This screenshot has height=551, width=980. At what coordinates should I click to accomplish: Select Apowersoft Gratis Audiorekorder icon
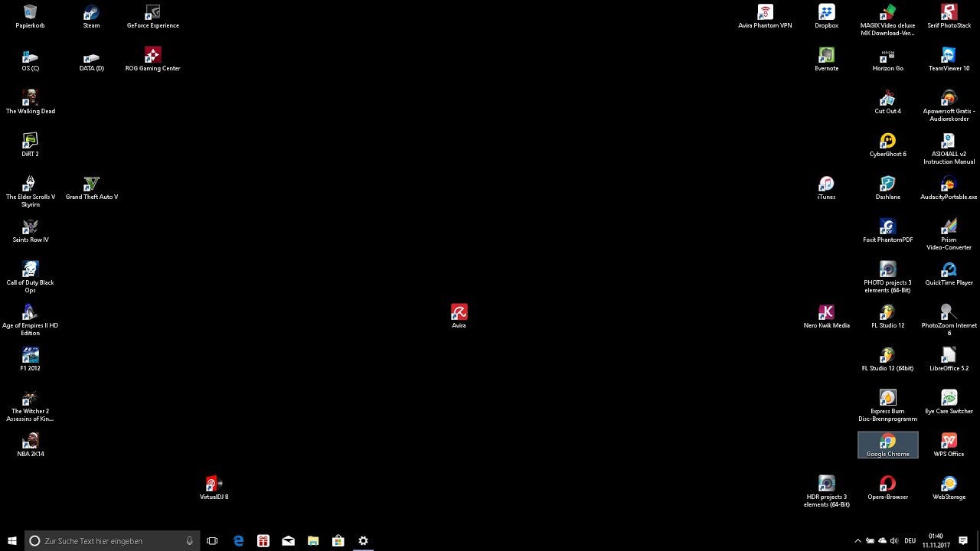(949, 106)
